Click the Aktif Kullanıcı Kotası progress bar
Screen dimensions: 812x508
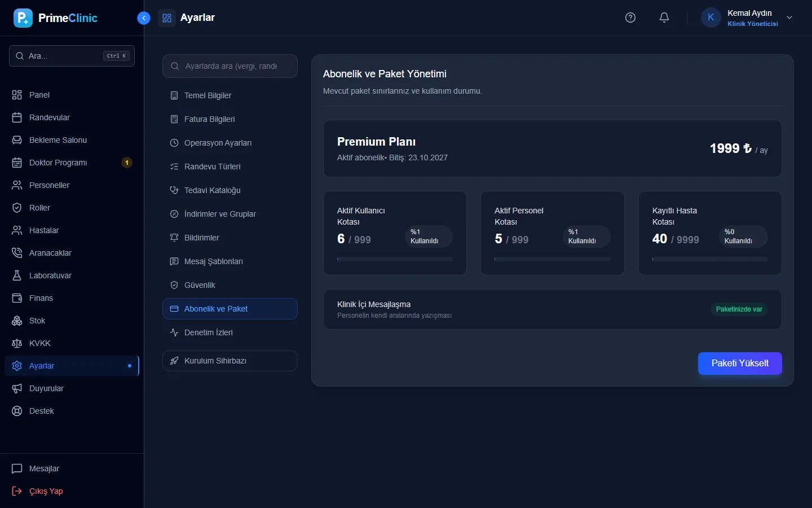[395, 259]
